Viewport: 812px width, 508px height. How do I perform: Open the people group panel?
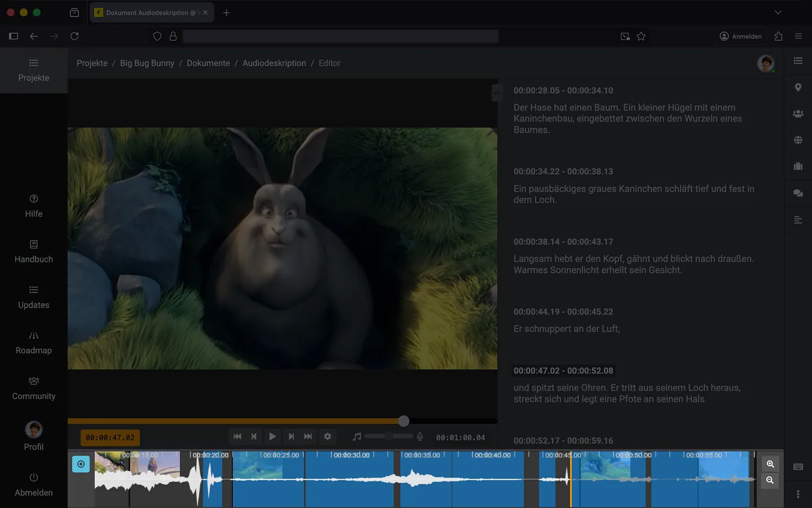click(798, 114)
